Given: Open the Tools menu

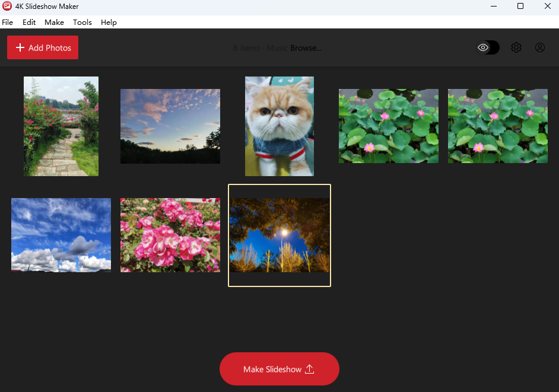Looking at the screenshot, I should click(x=82, y=22).
